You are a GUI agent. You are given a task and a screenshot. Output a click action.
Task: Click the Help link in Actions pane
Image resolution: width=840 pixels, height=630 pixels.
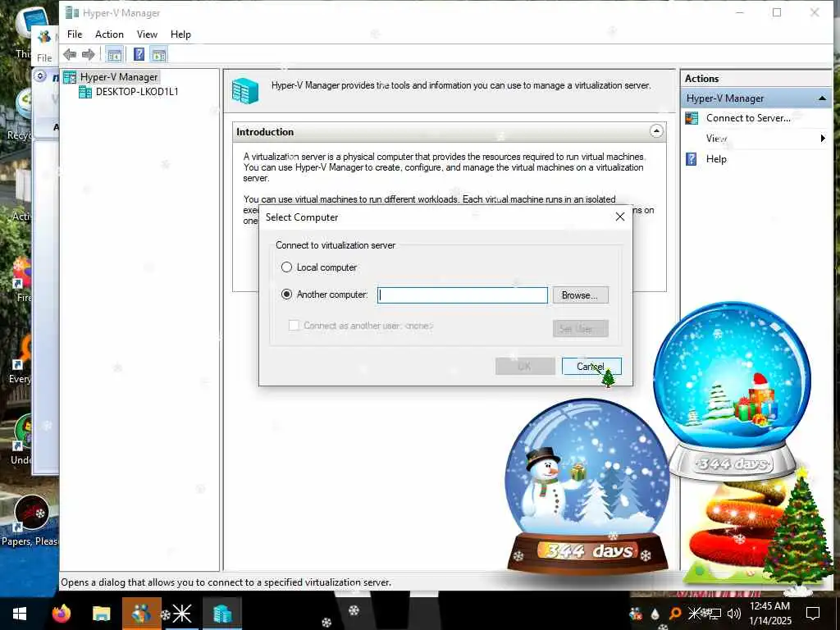point(716,159)
